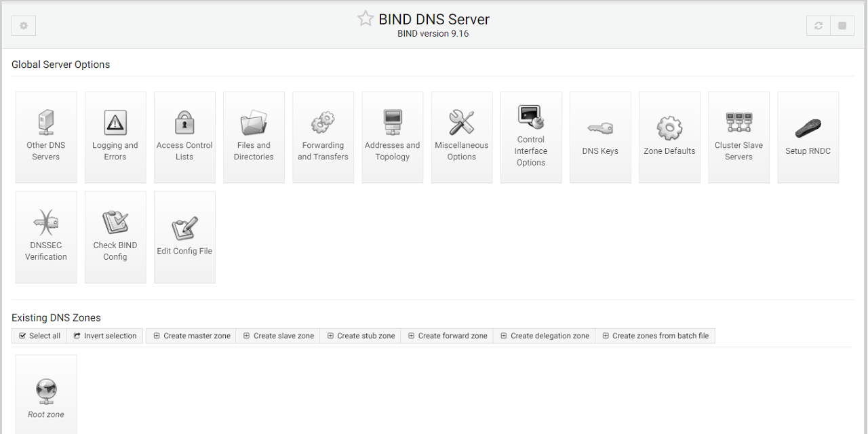The height and width of the screenshot is (434, 868).
Task: Open Files and Directories options
Action: [x=254, y=138]
